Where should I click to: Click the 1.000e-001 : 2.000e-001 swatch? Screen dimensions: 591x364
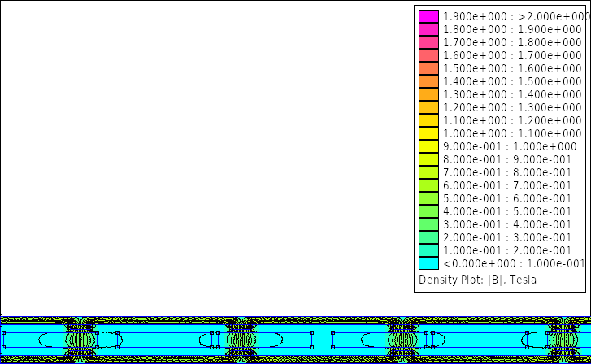click(x=428, y=250)
